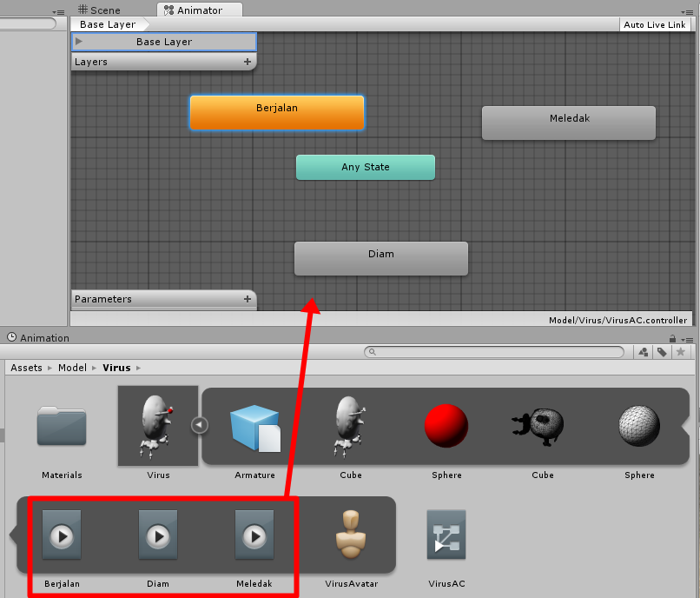700x598 pixels.
Task: Click Auto Live Link button
Action: (x=655, y=24)
